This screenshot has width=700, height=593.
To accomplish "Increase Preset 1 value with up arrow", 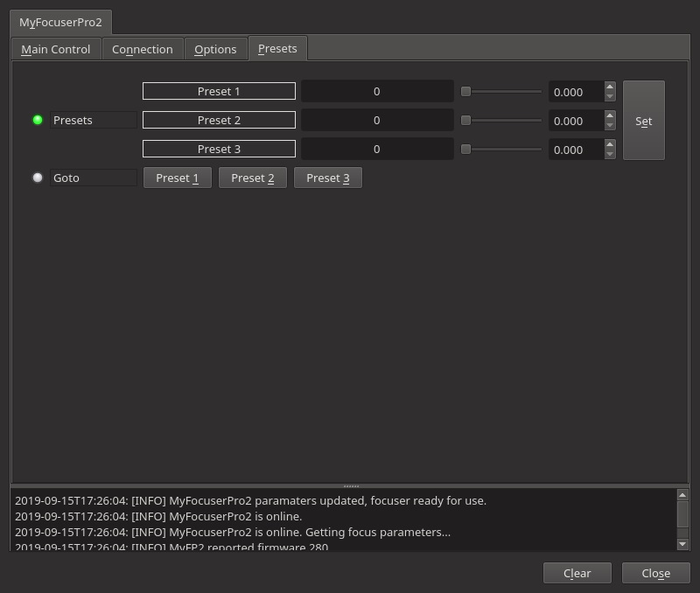I will pos(610,87).
